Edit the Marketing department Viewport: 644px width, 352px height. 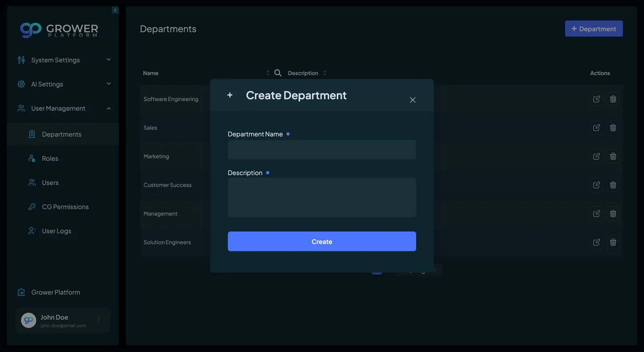[597, 156]
